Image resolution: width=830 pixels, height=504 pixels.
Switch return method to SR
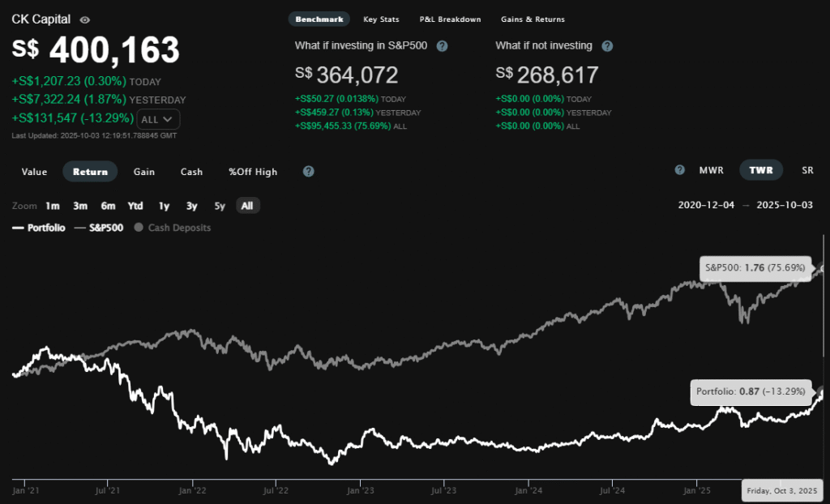pyautogui.click(x=807, y=170)
